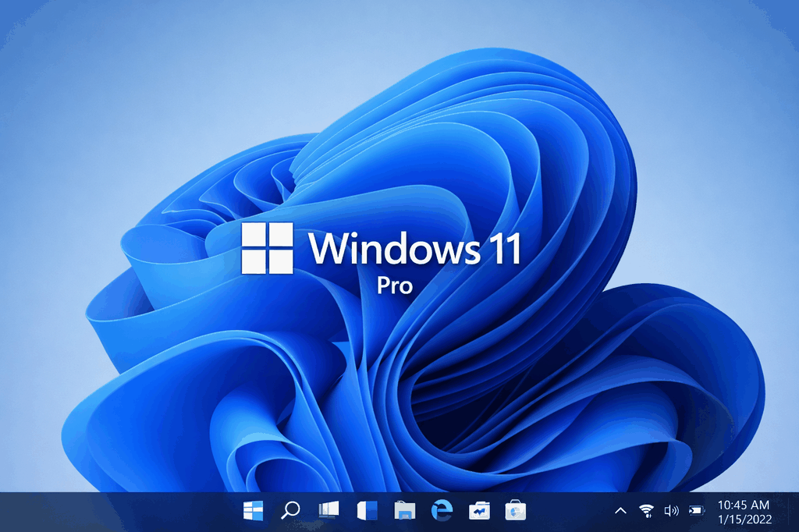
Task: Click the speaker volume icon
Action: [670, 511]
